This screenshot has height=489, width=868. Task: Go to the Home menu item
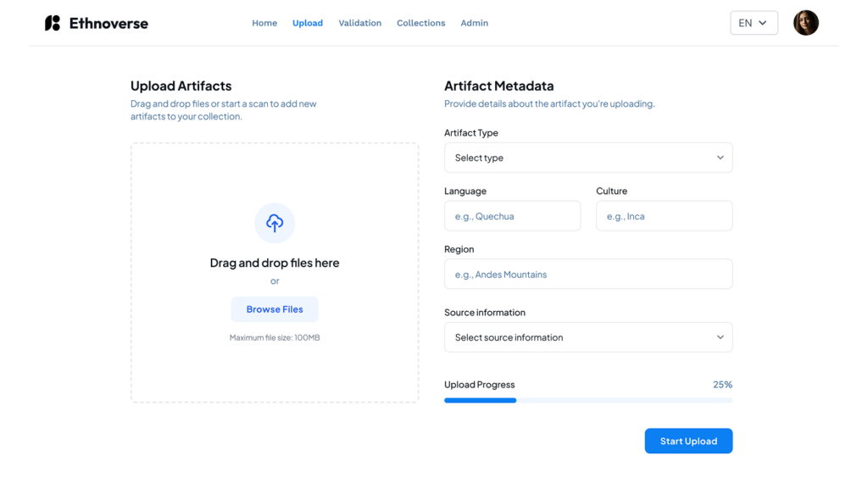(x=264, y=23)
